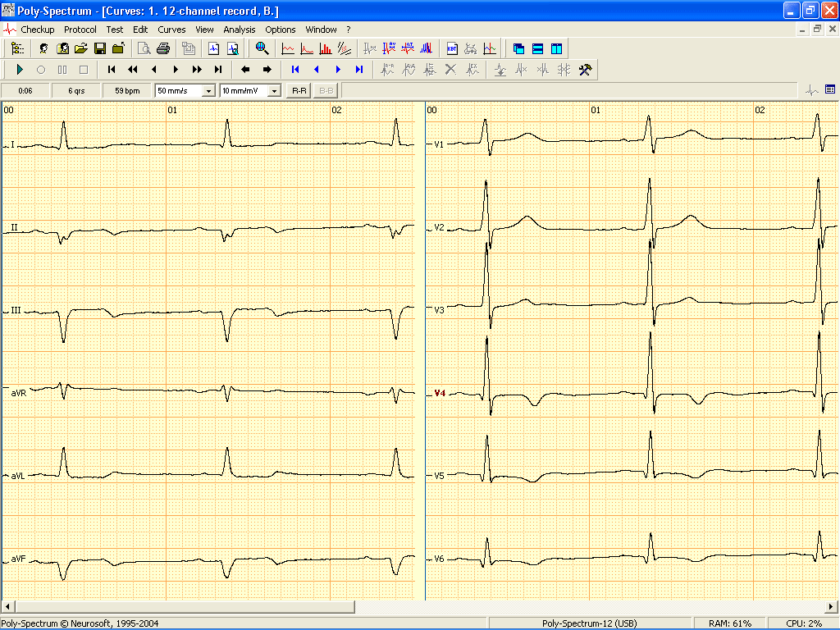Click the blue-red spectrum bars icon
This screenshot has width=840, height=630.
coord(427,48)
